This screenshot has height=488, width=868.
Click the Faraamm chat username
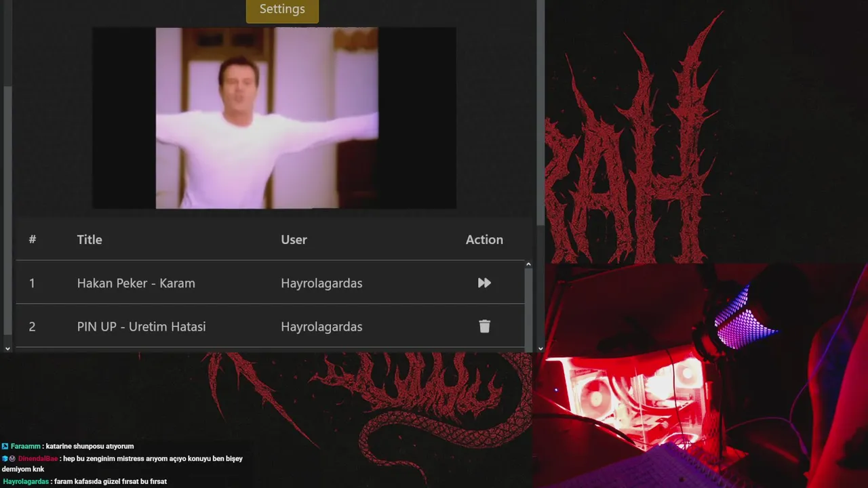pyautogui.click(x=26, y=447)
